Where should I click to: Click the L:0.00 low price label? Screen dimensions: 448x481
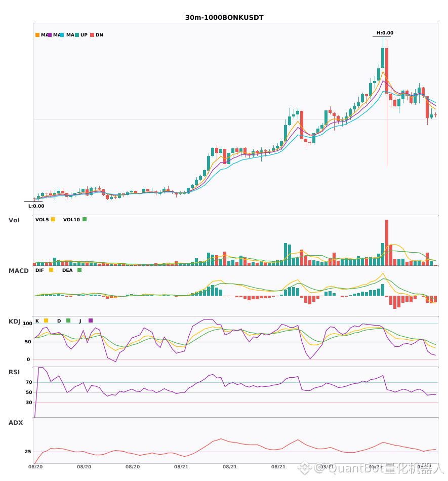pos(36,206)
